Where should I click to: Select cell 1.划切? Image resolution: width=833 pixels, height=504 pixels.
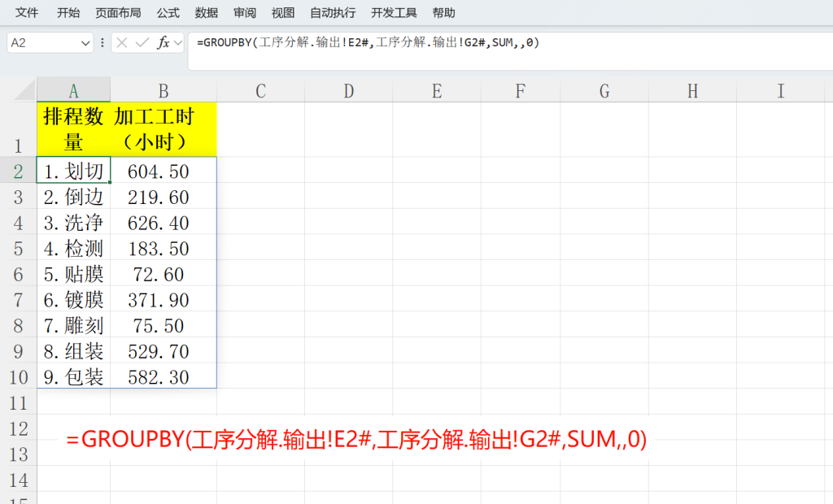[x=73, y=170]
